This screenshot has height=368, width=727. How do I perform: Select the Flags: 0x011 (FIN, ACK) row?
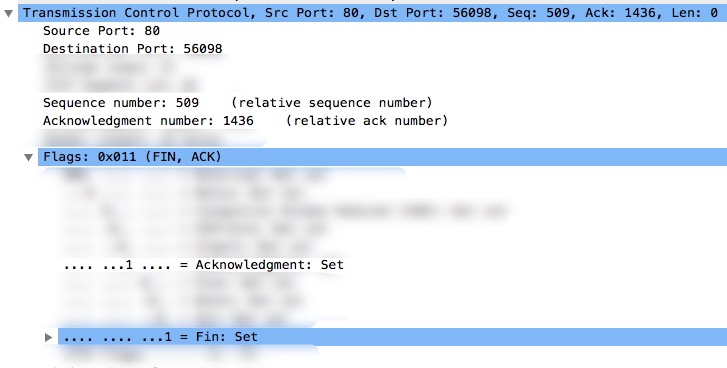(383, 157)
